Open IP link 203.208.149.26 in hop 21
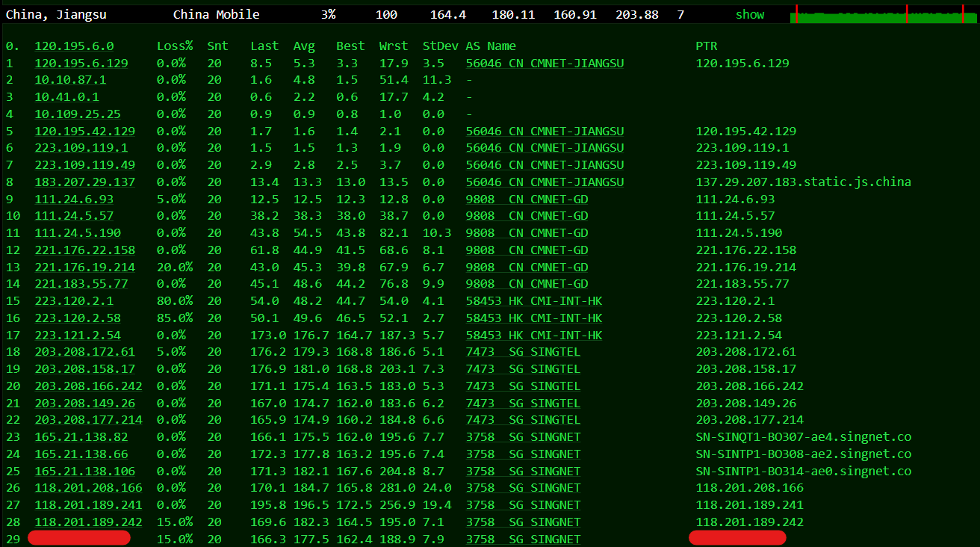980x547 pixels. pyautogui.click(x=85, y=404)
